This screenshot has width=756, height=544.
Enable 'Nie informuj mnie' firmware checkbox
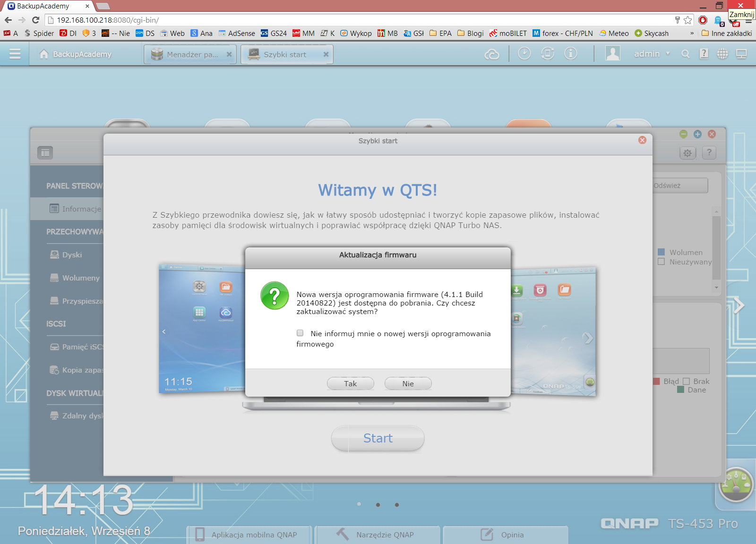[x=300, y=333]
